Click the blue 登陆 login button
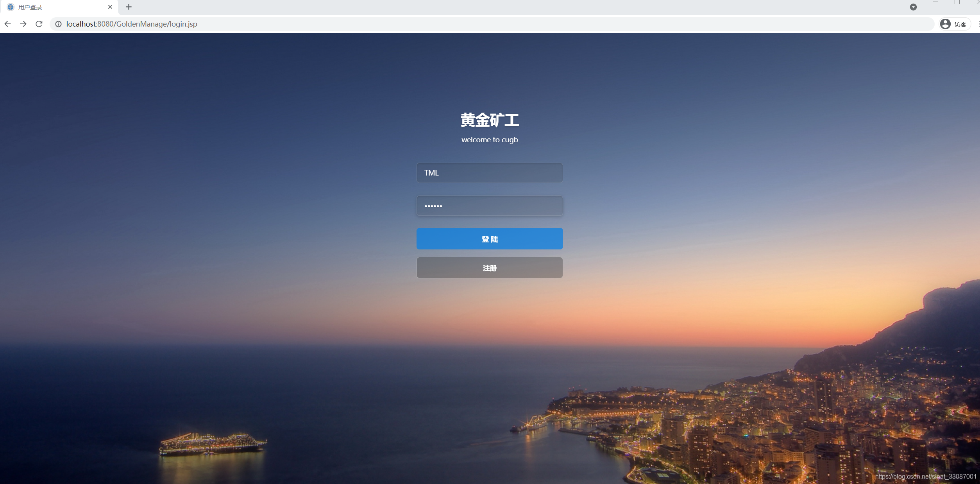Image resolution: width=980 pixels, height=484 pixels. tap(490, 239)
